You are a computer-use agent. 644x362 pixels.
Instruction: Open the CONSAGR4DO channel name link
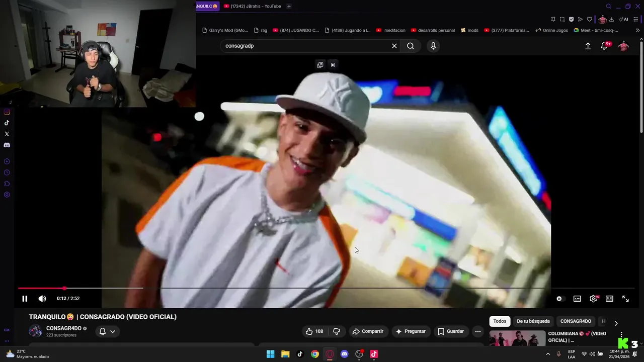pos(64,328)
